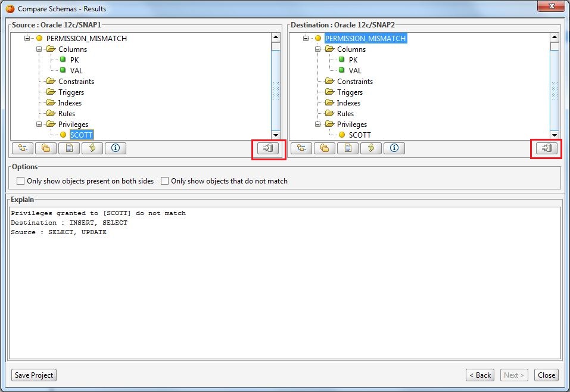Collapse PERMISSION_MISMATCH node in Source tree
This screenshot has height=392, width=570.
click(27, 38)
